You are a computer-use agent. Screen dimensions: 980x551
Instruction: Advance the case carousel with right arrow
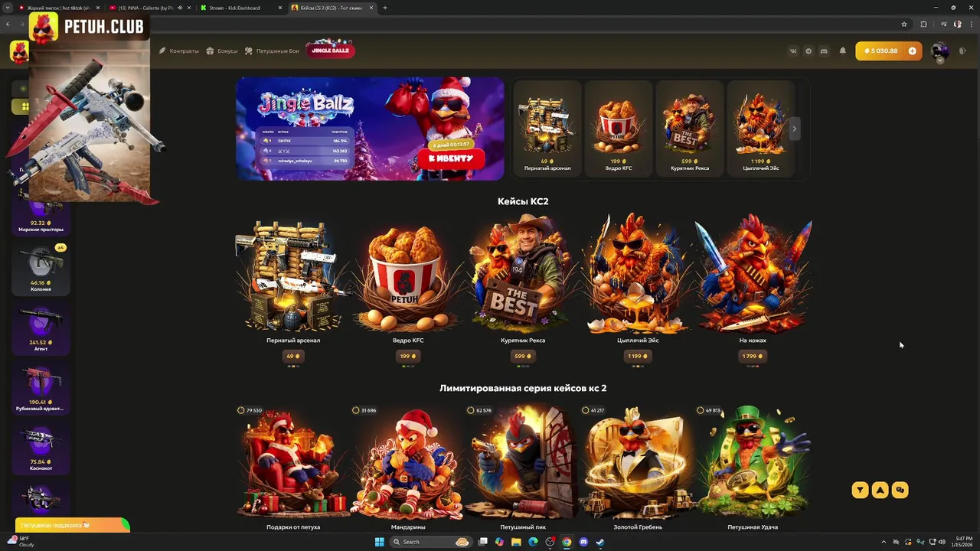794,129
